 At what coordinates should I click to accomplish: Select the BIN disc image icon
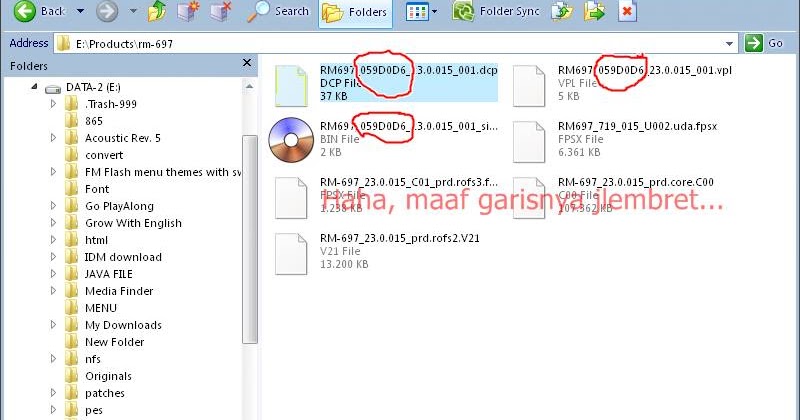tap(291, 140)
